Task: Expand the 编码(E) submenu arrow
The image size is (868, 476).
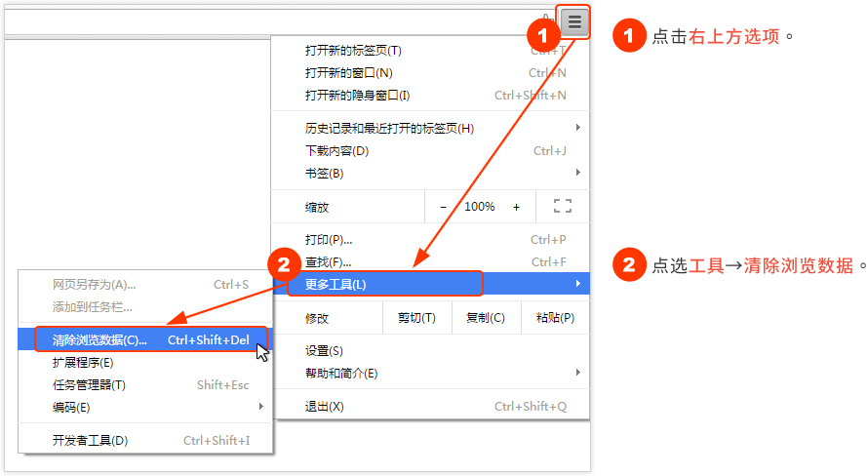Action: click(260, 407)
